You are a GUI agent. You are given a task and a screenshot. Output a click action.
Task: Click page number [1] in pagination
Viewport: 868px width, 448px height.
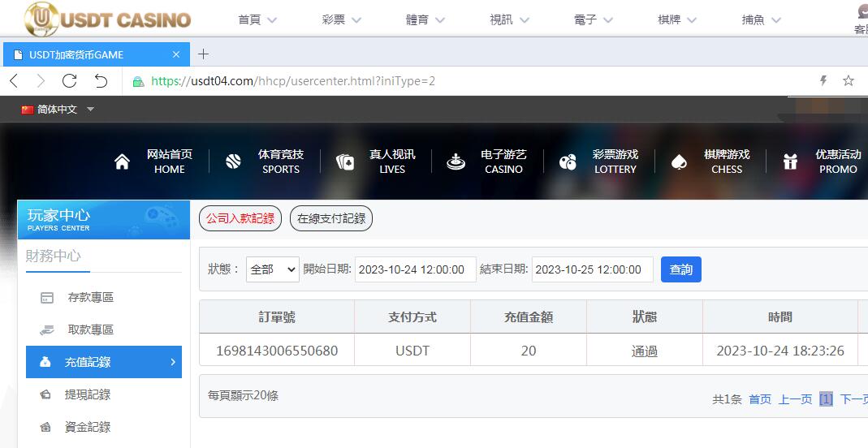point(826,399)
